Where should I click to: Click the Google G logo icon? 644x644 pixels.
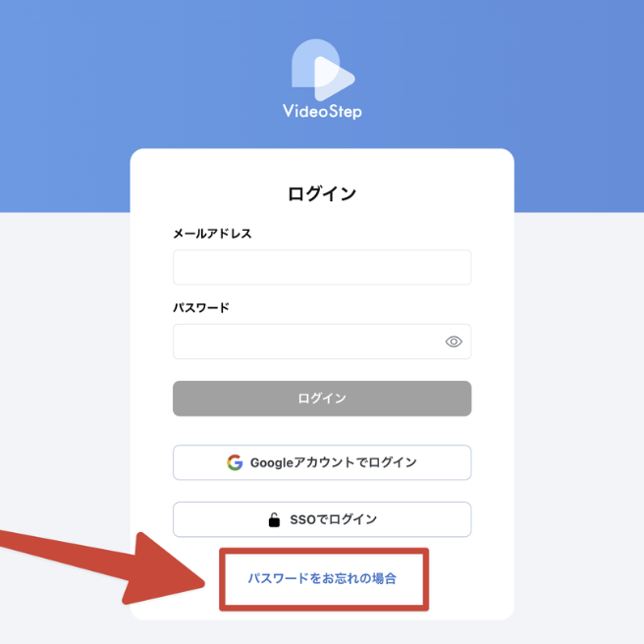[235, 462]
